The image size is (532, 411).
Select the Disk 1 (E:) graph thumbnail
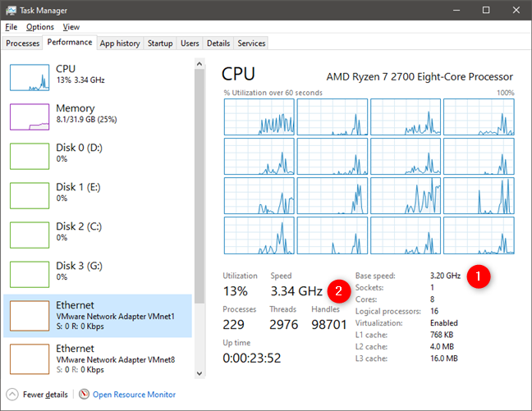tap(30, 196)
